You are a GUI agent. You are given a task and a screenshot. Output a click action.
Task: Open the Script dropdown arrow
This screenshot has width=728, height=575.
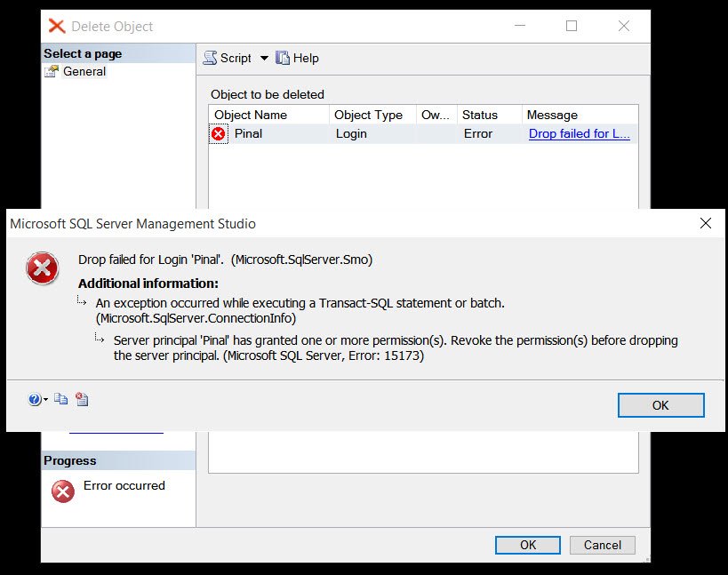click(264, 58)
